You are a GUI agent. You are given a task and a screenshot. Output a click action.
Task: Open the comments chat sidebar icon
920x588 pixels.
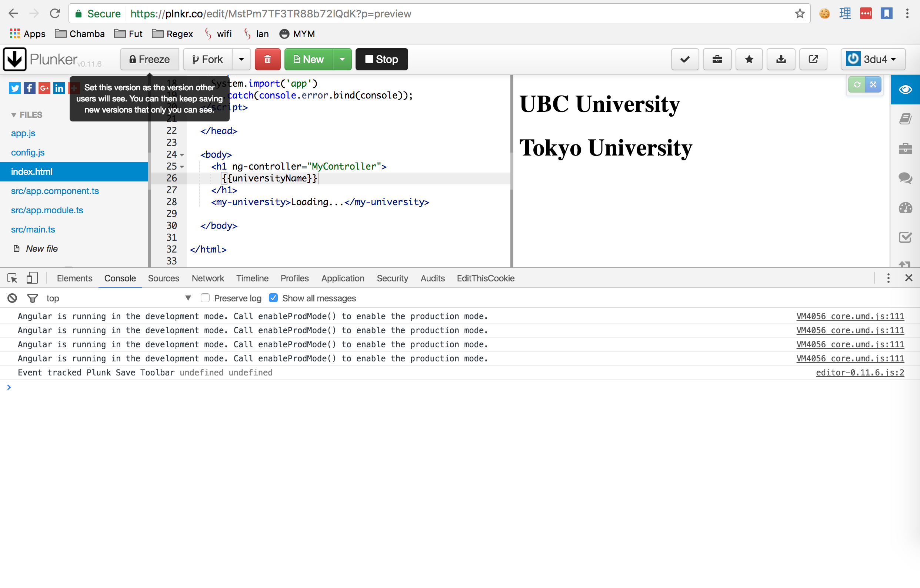[905, 178]
